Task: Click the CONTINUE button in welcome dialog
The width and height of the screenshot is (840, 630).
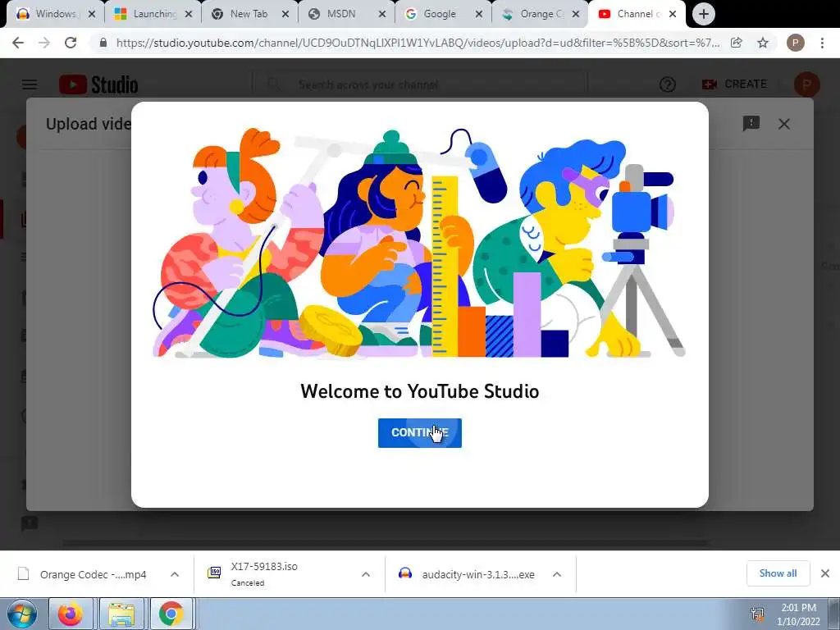Action: point(419,433)
